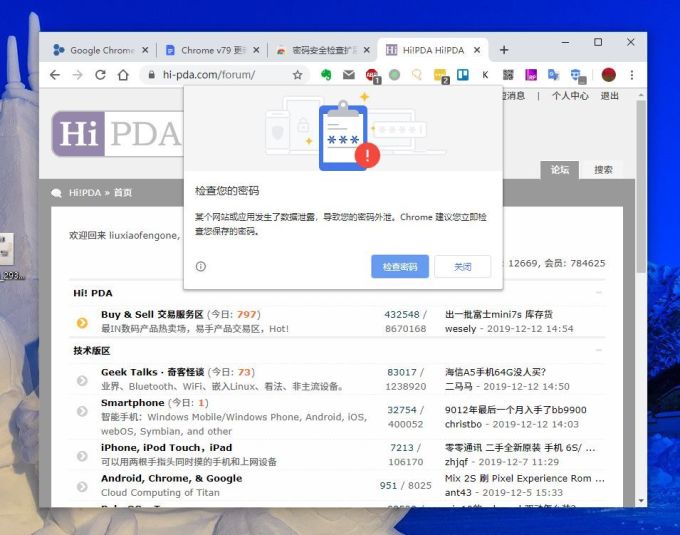Open post 出一批富士mini7s 库存货

(499, 314)
